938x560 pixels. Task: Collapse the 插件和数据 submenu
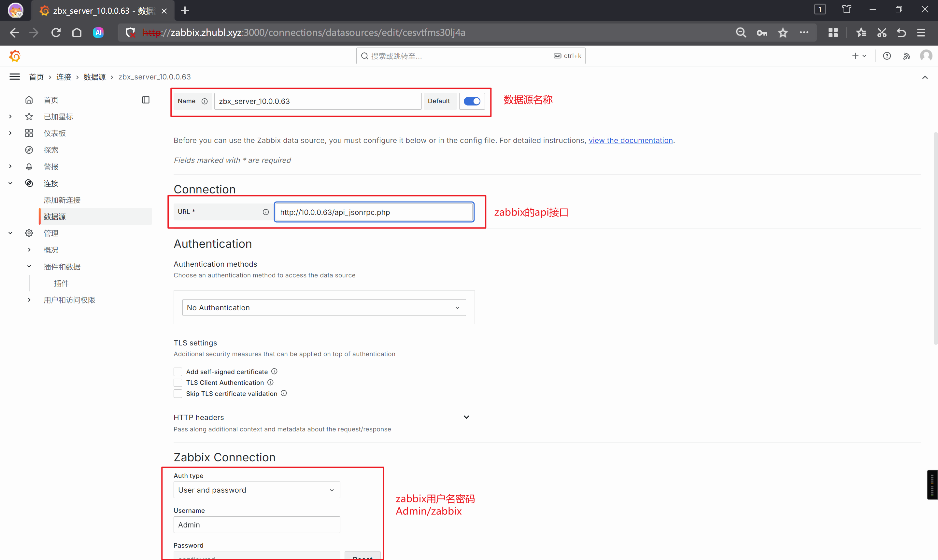tap(29, 266)
